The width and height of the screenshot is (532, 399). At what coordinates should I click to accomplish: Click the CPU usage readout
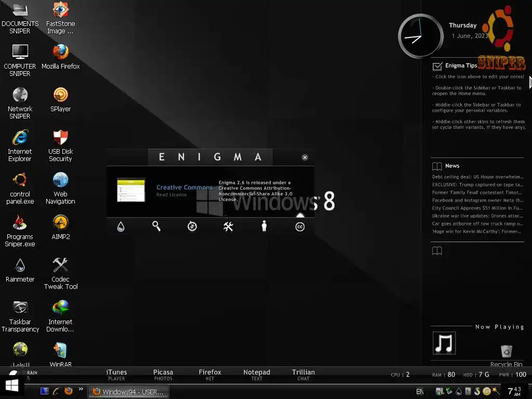(x=401, y=375)
